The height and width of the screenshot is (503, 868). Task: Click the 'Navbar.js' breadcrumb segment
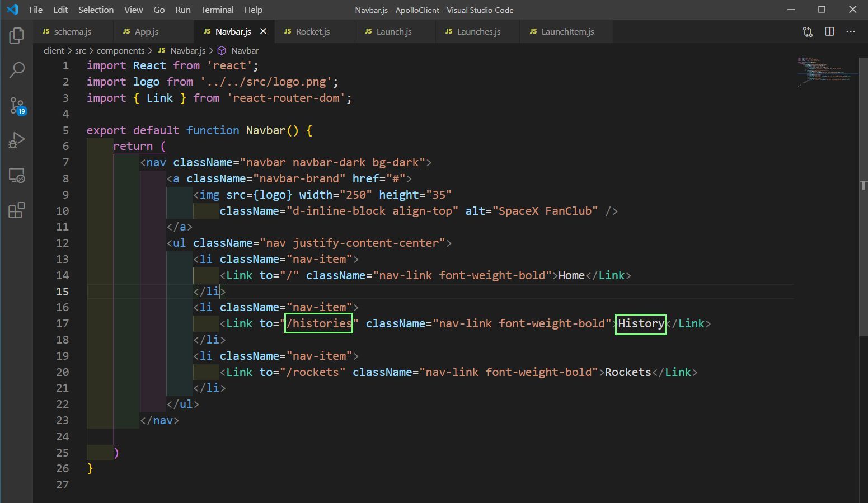click(x=187, y=50)
